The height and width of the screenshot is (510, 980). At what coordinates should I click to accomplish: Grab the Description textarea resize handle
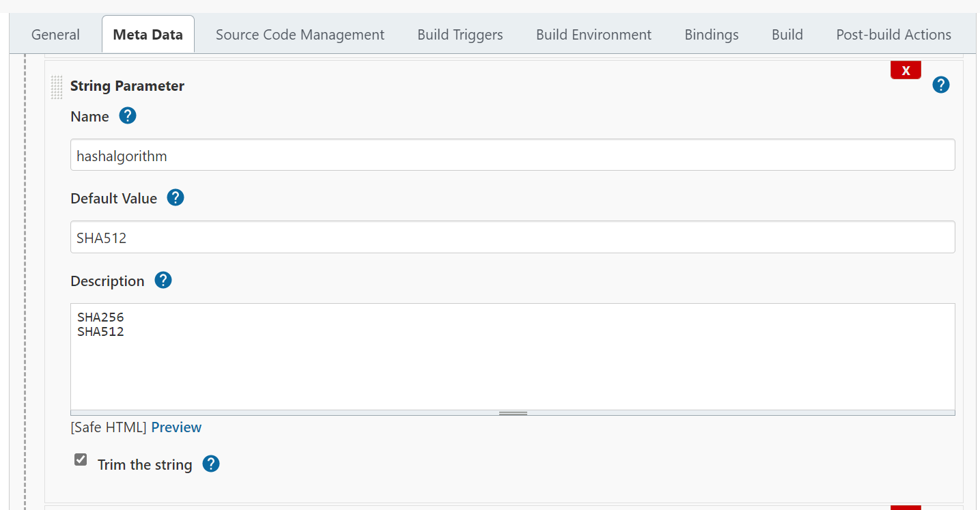coord(512,413)
